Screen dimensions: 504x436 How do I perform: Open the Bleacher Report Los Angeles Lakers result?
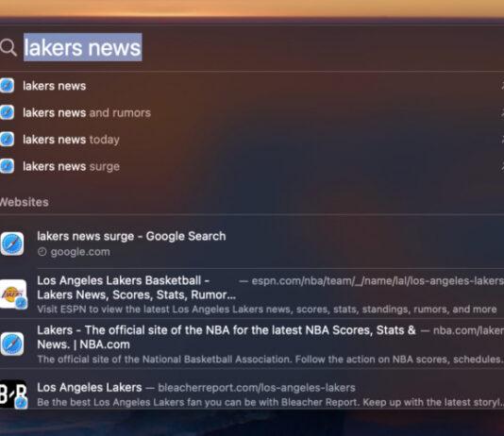252,394
